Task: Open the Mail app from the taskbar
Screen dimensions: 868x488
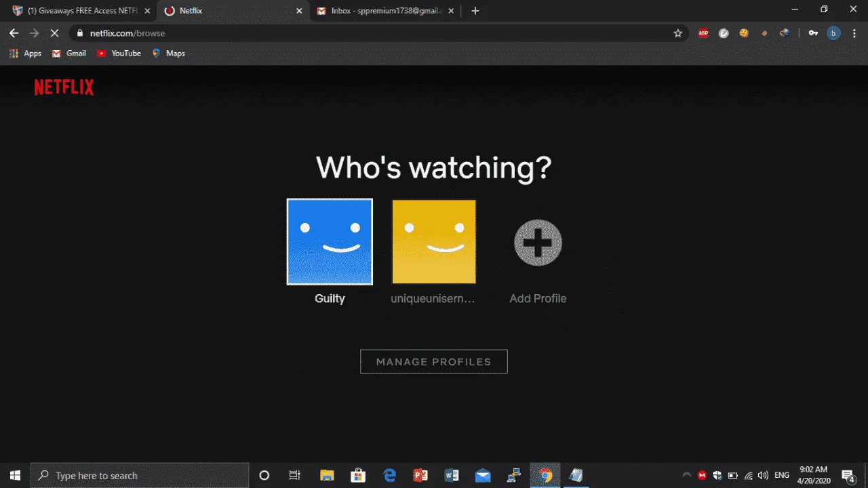Action: coord(483,475)
